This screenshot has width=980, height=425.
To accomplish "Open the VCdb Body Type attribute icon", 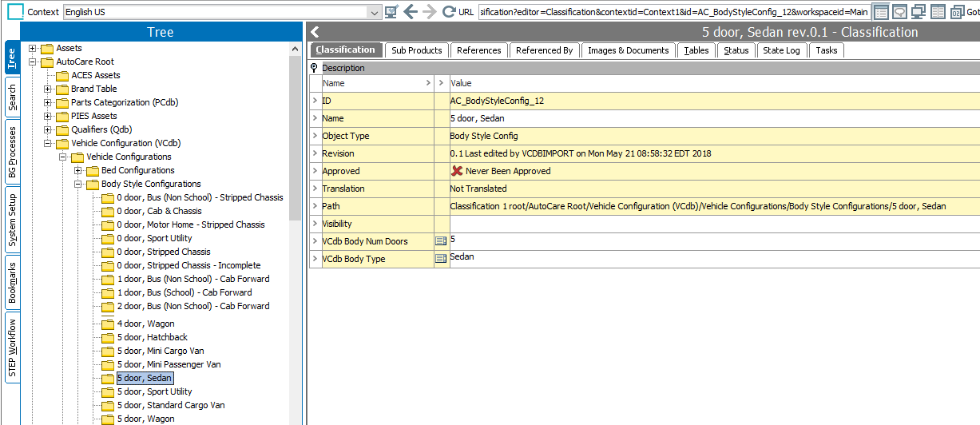I will [441, 258].
